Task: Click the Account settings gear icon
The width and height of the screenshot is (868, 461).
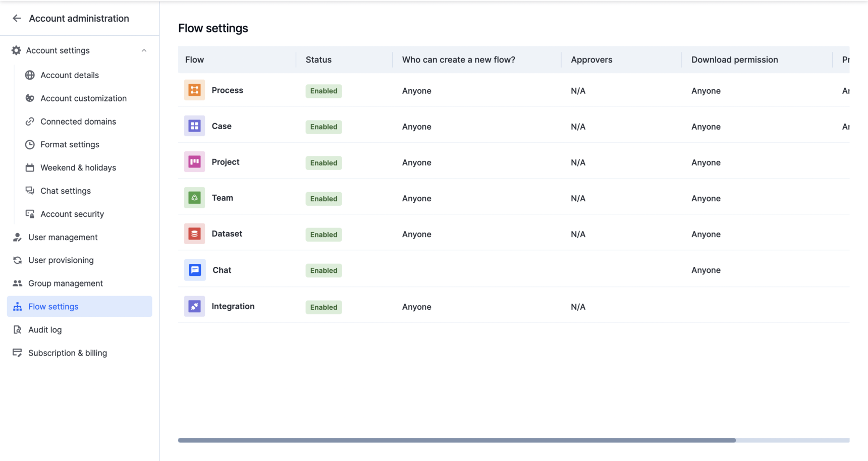Action: click(x=16, y=50)
